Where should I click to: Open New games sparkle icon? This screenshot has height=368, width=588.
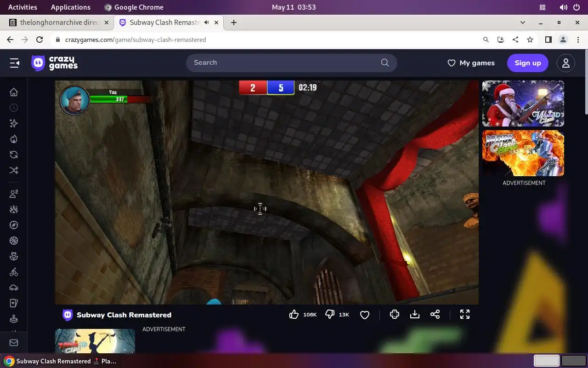click(x=14, y=123)
